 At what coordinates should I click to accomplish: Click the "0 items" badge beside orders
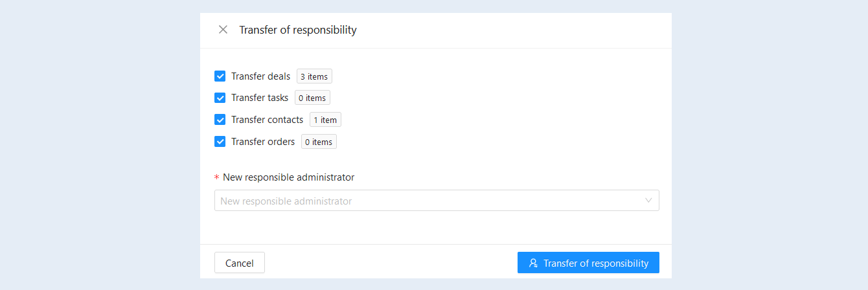click(x=319, y=142)
